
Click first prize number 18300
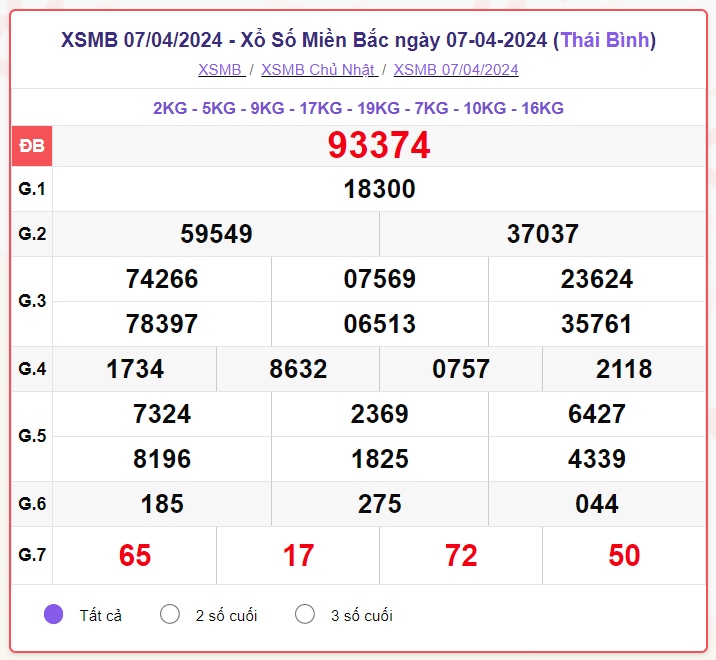[x=379, y=189]
